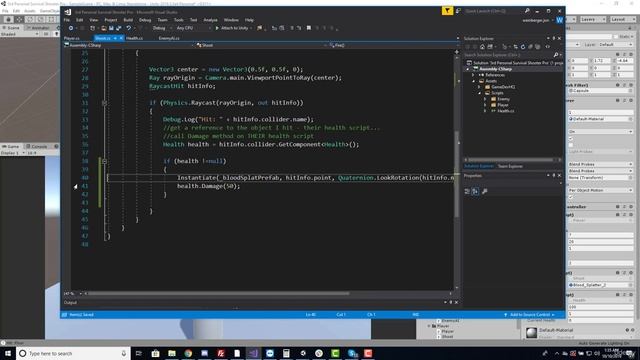This screenshot has height=360, width=640.
Task: Collapse the if health != null block
Action: (x=104, y=161)
